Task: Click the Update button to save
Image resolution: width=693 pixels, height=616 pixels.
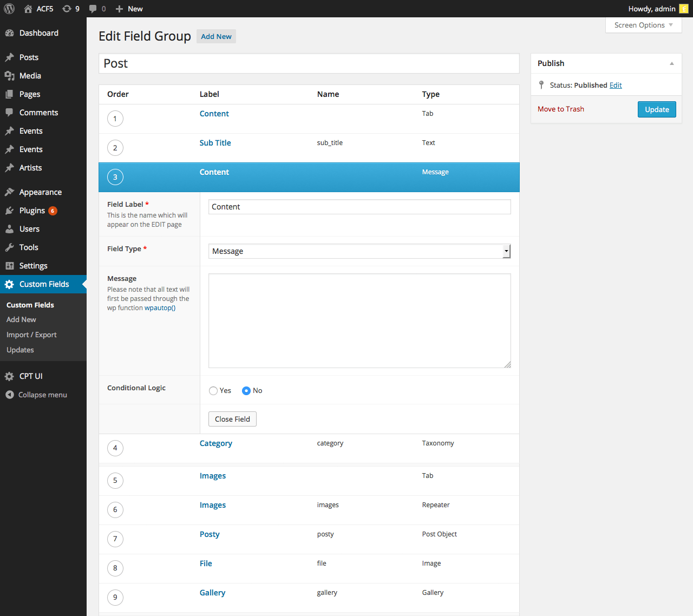Action: [x=656, y=109]
